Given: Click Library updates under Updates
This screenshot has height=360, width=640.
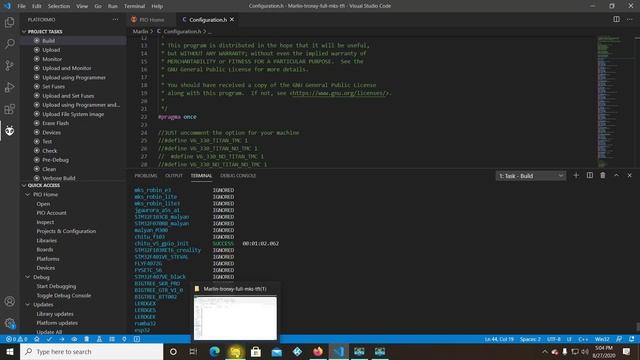Looking at the screenshot, I should [x=55, y=314].
